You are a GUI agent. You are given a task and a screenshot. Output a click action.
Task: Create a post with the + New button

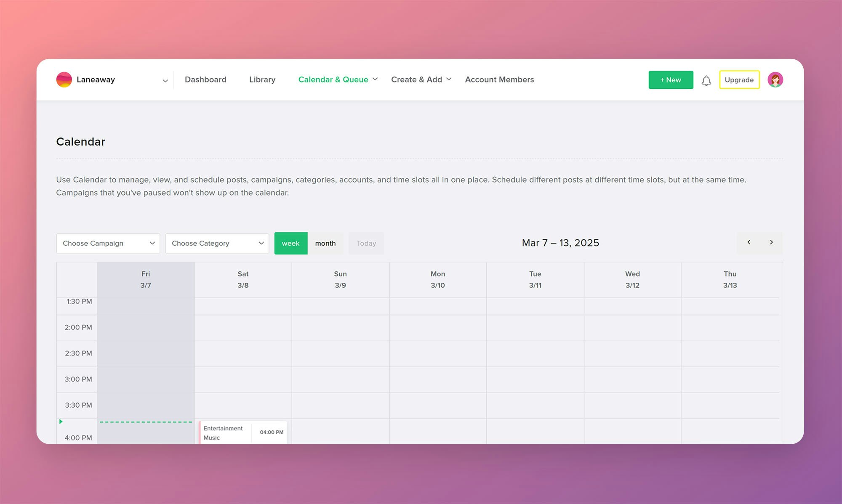pos(671,80)
